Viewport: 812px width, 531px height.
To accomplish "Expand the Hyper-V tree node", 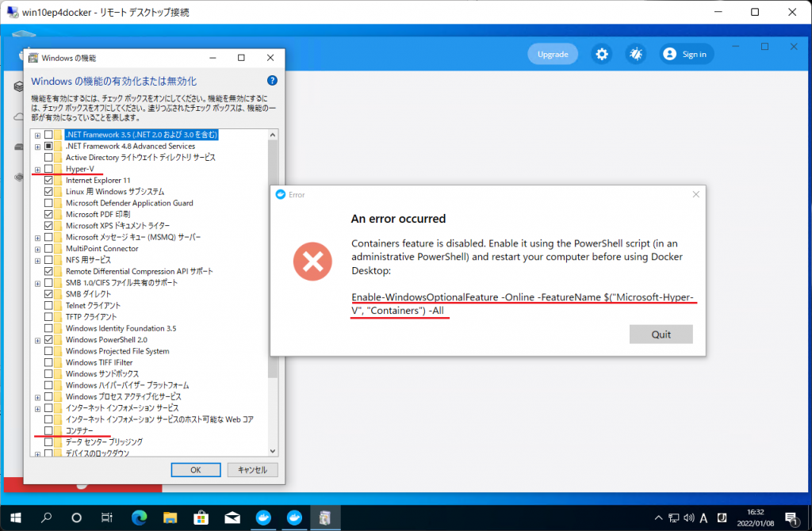I will (37, 170).
